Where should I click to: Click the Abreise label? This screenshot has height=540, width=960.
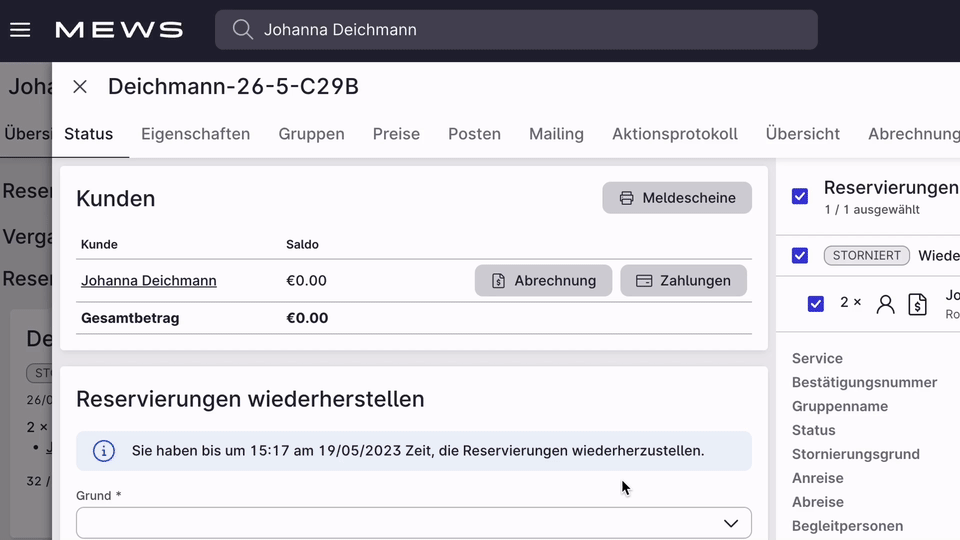(817, 502)
